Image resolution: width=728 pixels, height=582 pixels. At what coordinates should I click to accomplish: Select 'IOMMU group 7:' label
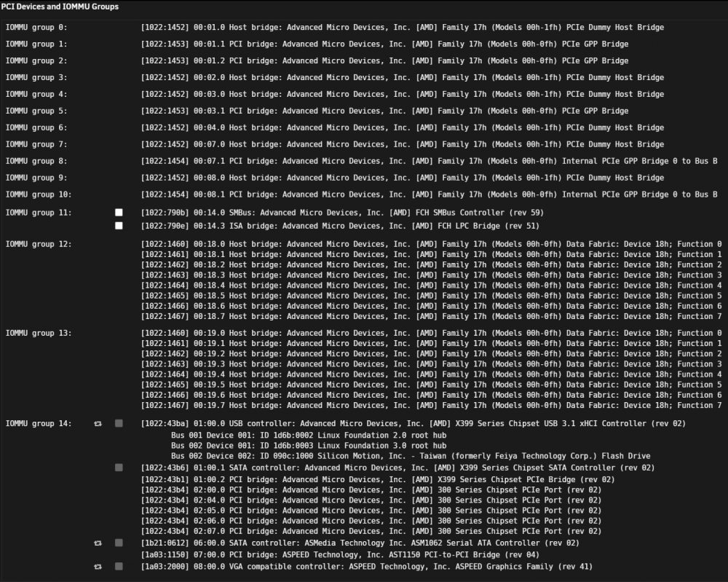[36, 144]
